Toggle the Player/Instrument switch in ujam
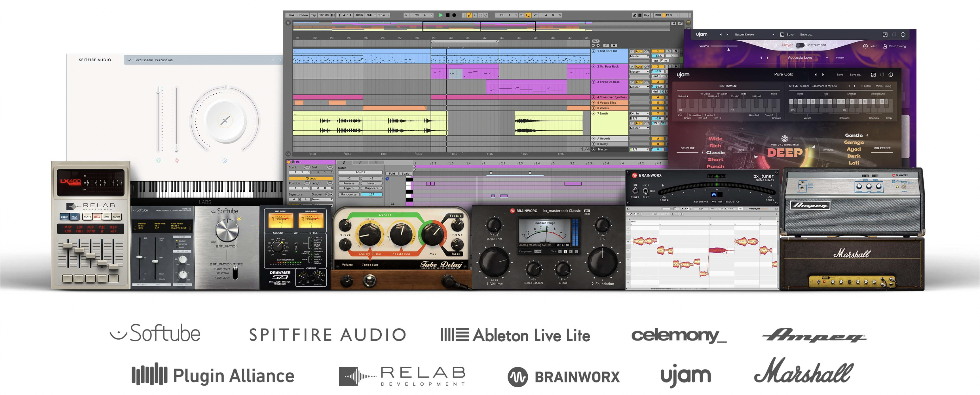 point(800,45)
